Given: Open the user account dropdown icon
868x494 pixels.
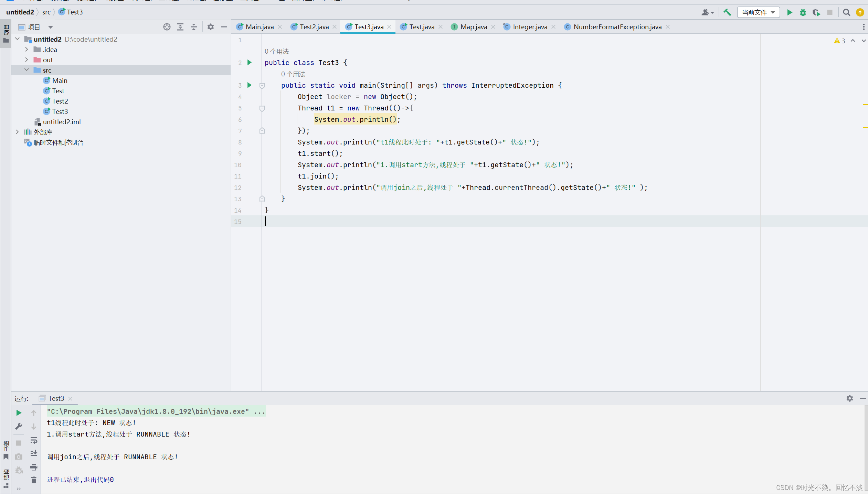Looking at the screenshot, I should (708, 12).
